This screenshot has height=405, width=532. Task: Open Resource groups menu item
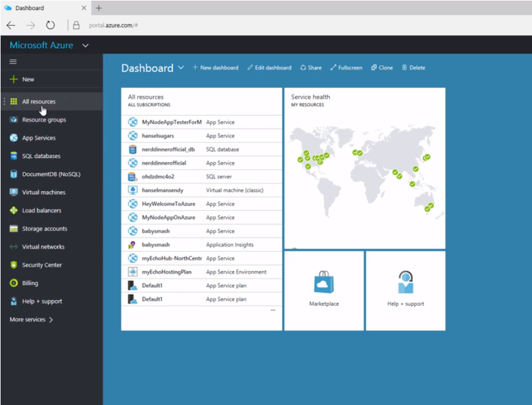(52, 120)
